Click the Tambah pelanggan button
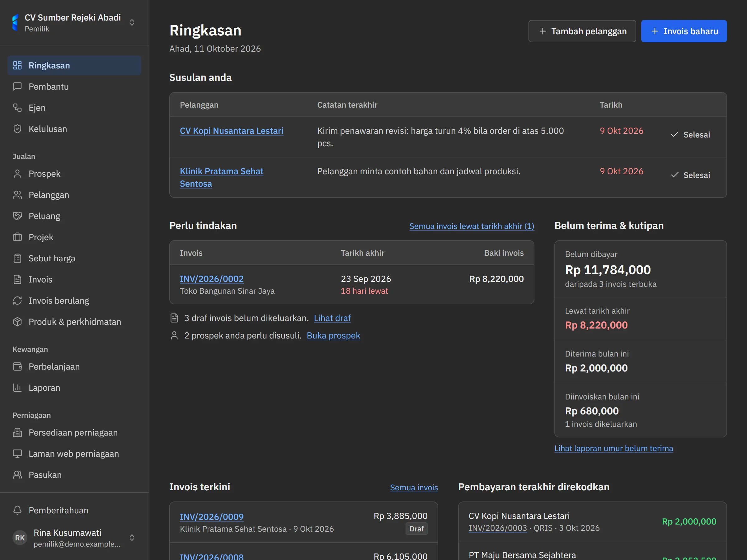The image size is (747, 560). (x=582, y=31)
